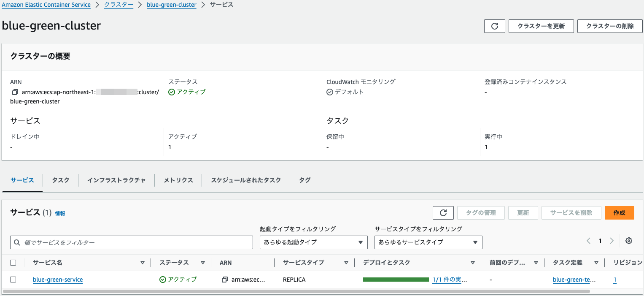Open the あらゆるサービスタイプ filter dropdown
This screenshot has height=296, width=644.
428,242
